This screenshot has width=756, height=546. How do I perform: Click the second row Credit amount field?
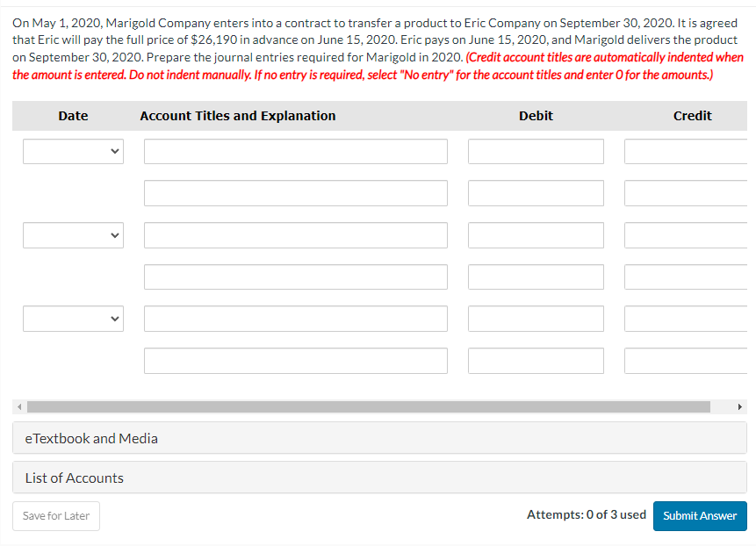(x=686, y=193)
